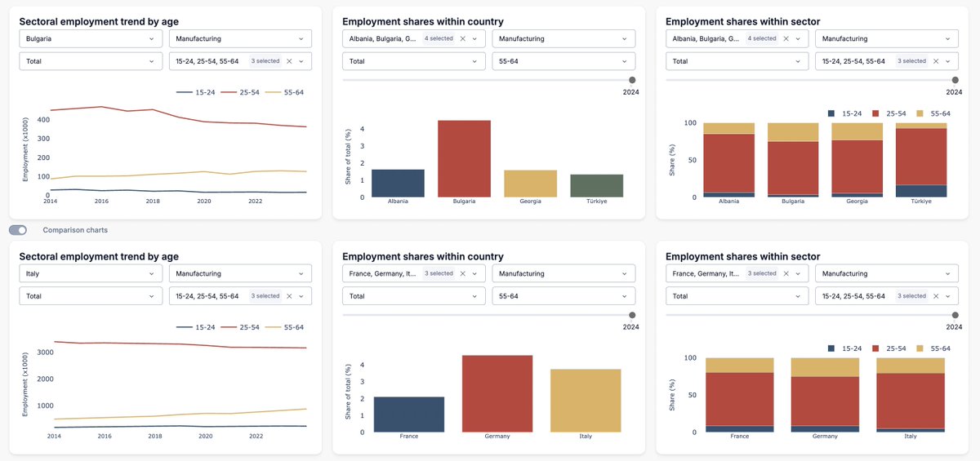The image size is (980, 461).
Task: Clear France, Germany countries in shares within sector
Action: (786, 273)
